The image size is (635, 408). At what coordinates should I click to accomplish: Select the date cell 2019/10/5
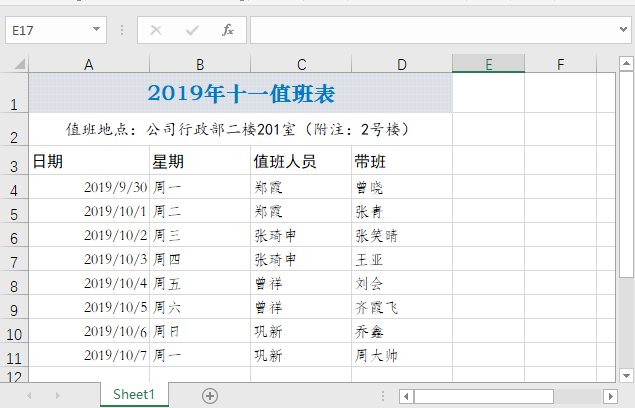(x=89, y=307)
